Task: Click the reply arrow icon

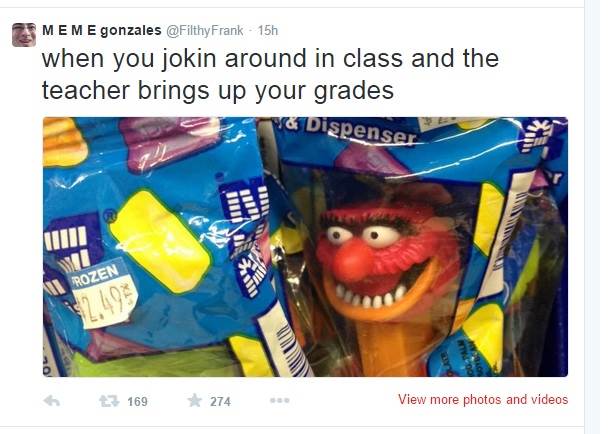Action: (x=52, y=401)
